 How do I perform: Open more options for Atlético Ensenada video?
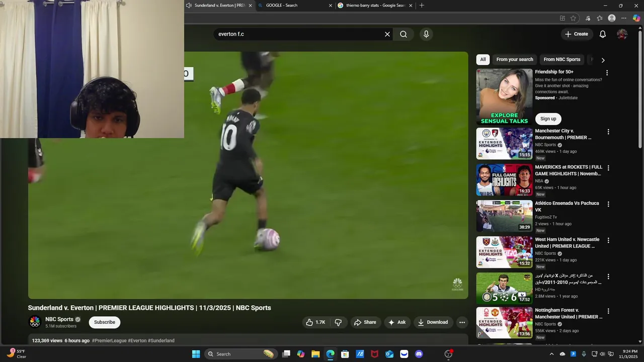point(608,204)
